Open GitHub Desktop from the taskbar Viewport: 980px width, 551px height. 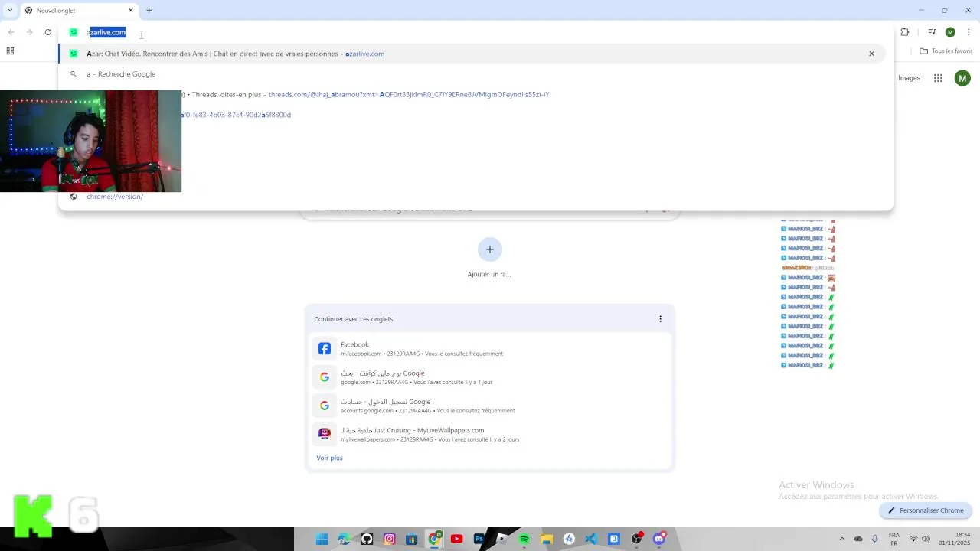(367, 539)
